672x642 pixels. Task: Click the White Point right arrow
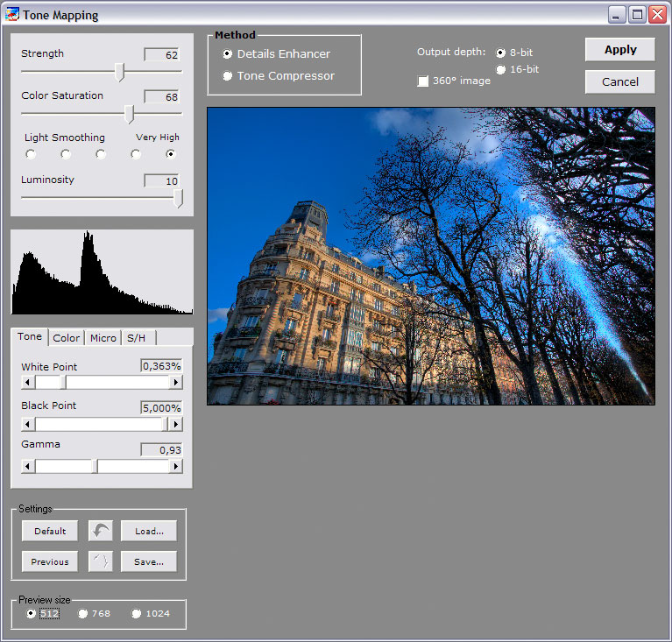(x=176, y=382)
